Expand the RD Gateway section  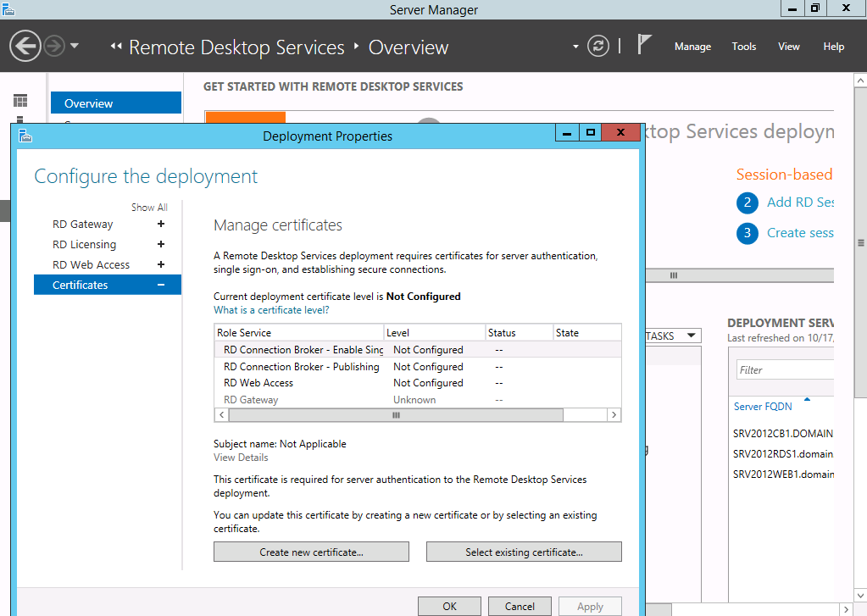(x=161, y=224)
